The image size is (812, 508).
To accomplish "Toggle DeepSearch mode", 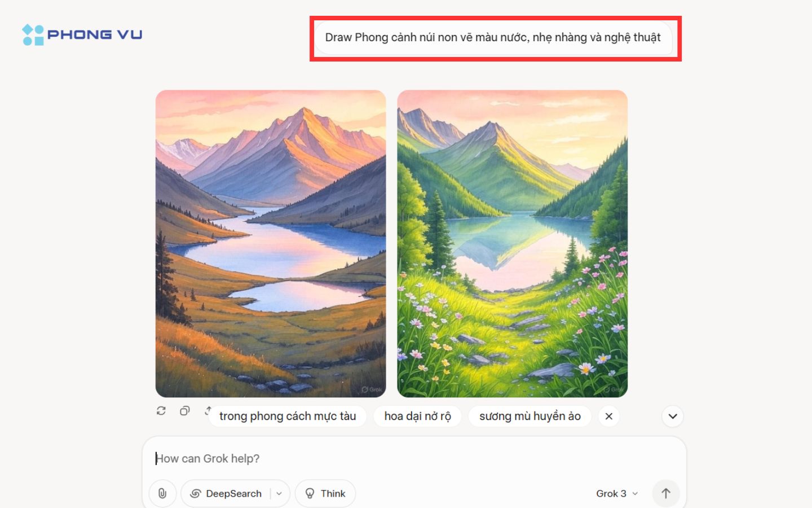I will 226,493.
